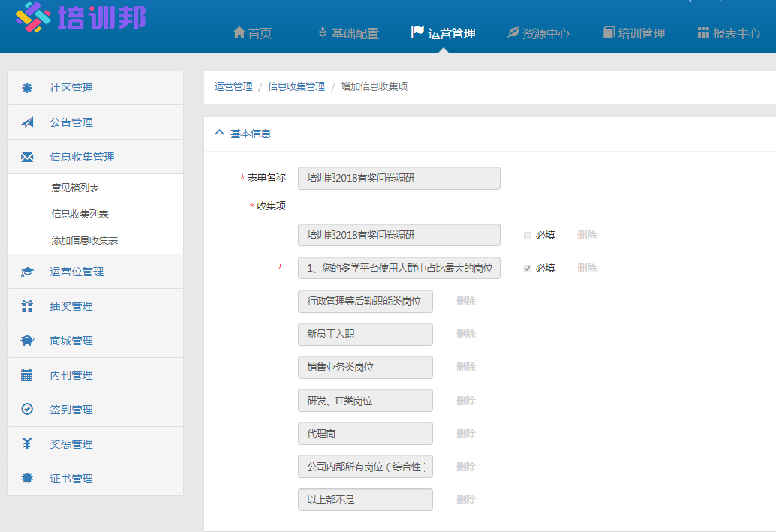Click the 代理商 option field
The height and width of the screenshot is (532, 776).
pyautogui.click(x=365, y=434)
